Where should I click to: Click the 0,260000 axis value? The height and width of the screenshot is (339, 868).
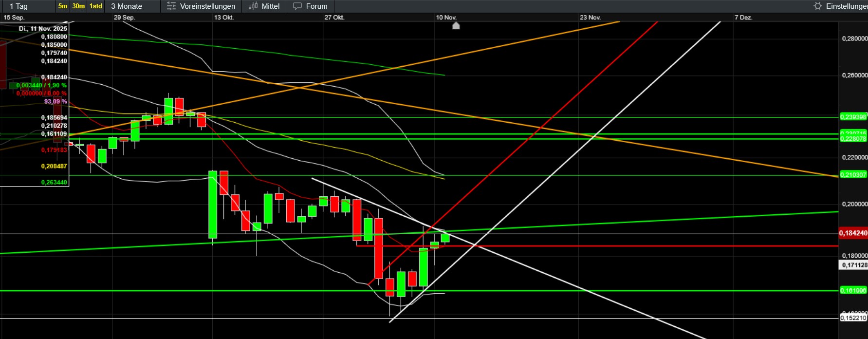click(x=854, y=75)
